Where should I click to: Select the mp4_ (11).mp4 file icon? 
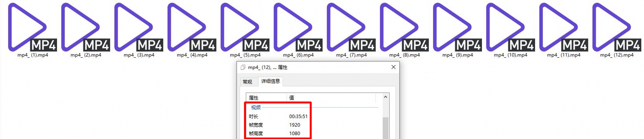(564, 27)
